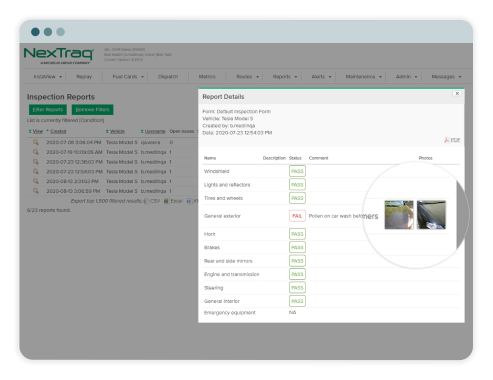This screenshot has width=493, height=380.
Task: Open report created 2020-08-13 3:06:59 PM magnifier
Action: pyautogui.click(x=36, y=191)
